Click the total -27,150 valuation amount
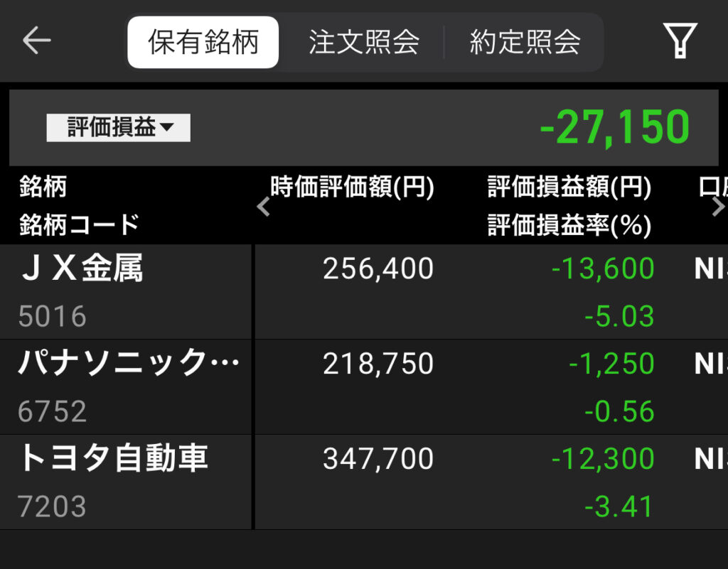The width and height of the screenshot is (728, 569). [614, 128]
